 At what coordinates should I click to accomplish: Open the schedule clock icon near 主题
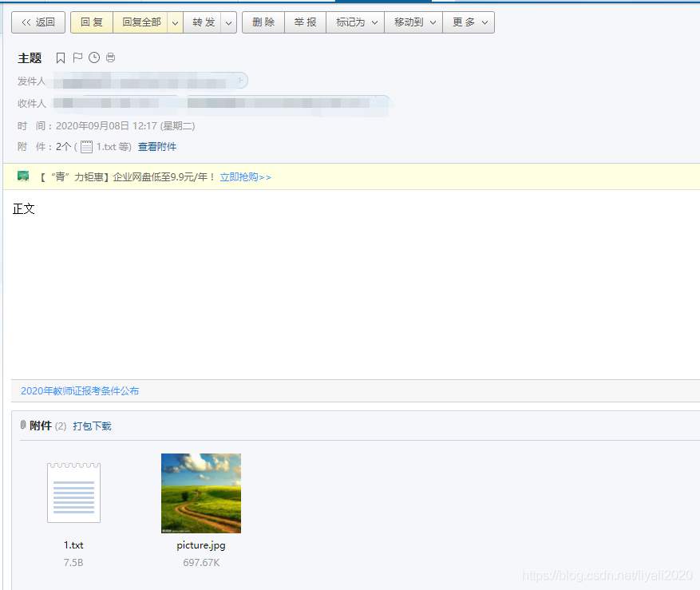(94, 57)
